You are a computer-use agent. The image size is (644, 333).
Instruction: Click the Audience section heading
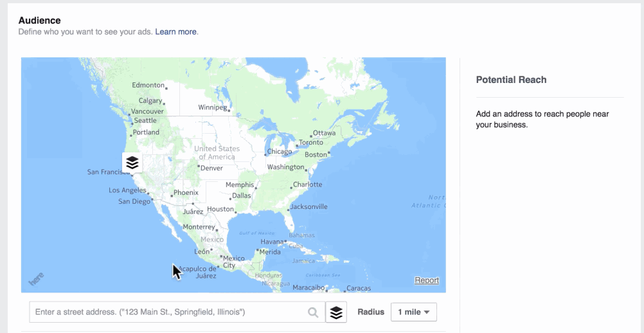[39, 21]
